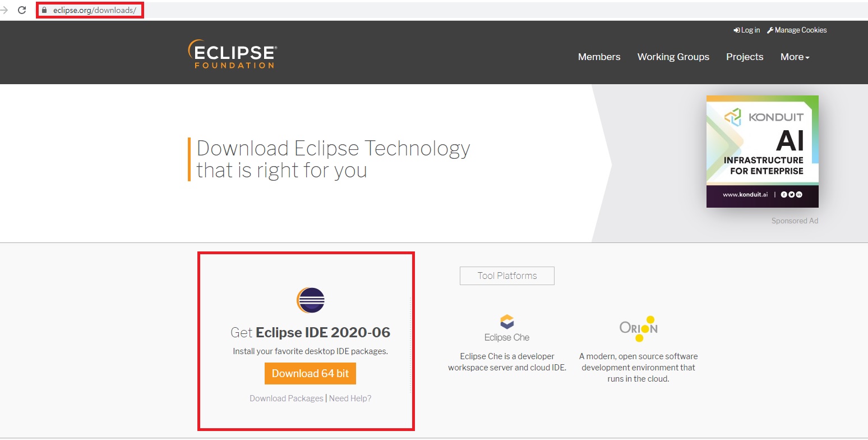Click Install your favorite desktop IDE packages text
The image size is (868, 440).
tap(311, 352)
